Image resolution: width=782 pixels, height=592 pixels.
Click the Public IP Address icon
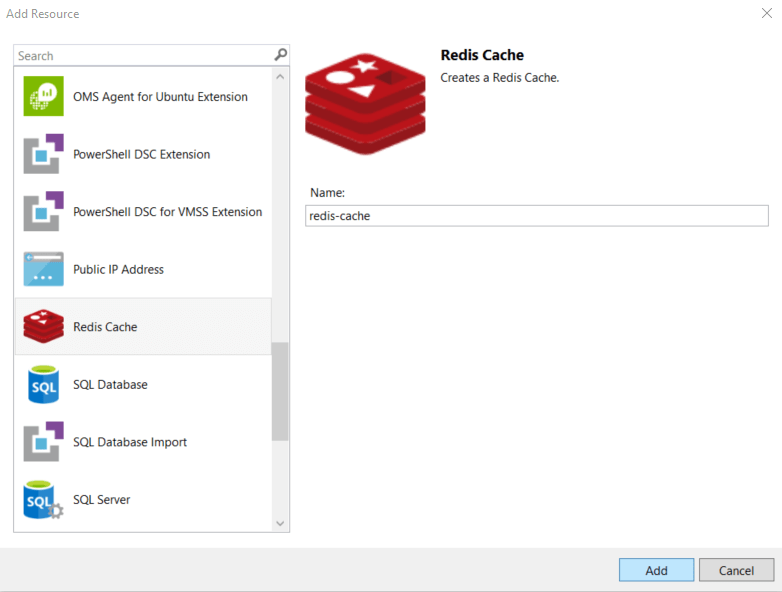pyautogui.click(x=43, y=269)
